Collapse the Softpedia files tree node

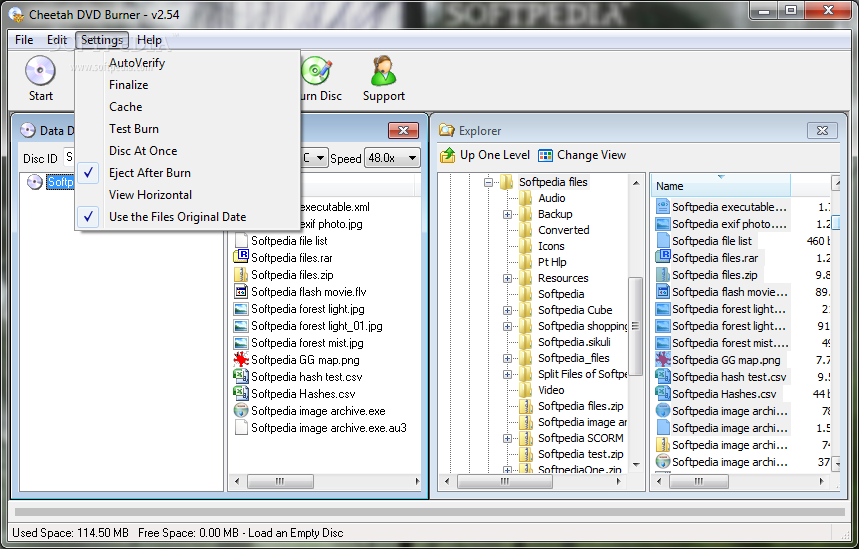(488, 182)
